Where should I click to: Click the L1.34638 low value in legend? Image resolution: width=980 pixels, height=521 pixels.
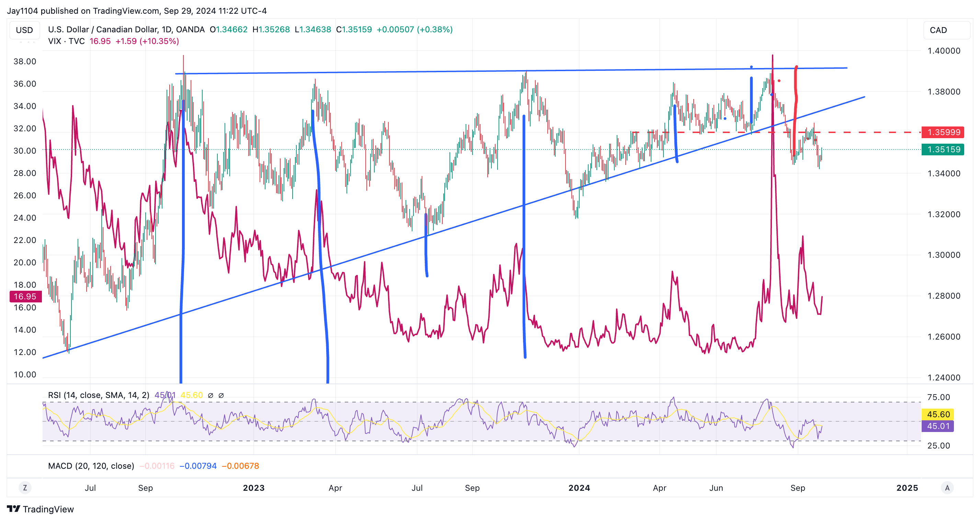[x=313, y=29]
